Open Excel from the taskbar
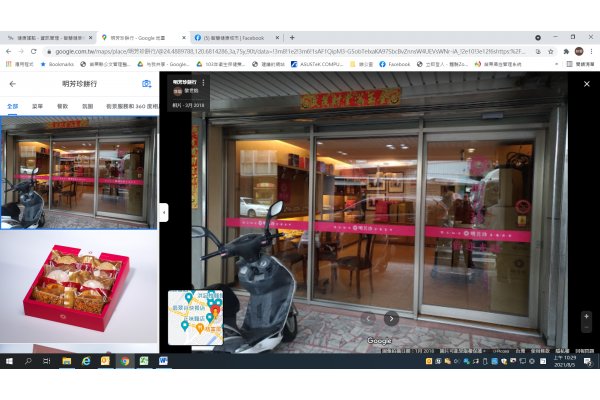Screen dimensions: 600x400 click(144, 361)
